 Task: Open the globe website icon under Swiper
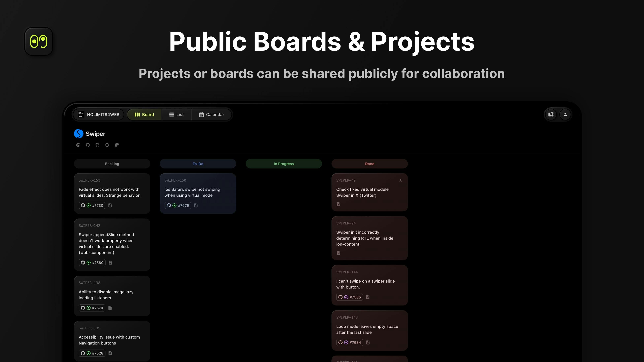(x=78, y=145)
